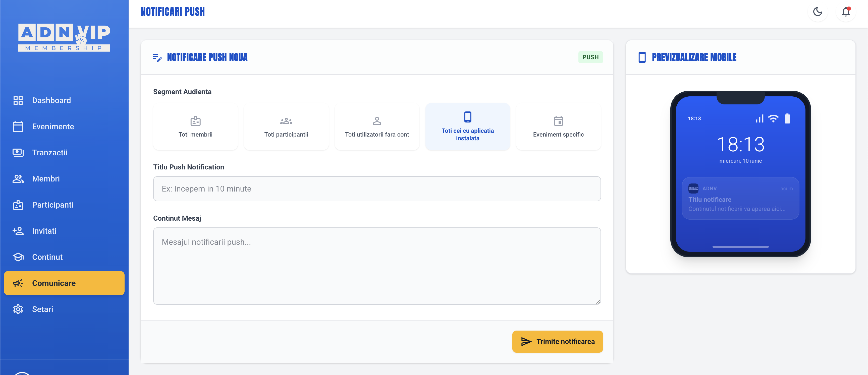Click the Evenimente calendar icon in sidebar
The image size is (868, 375).
tap(18, 127)
